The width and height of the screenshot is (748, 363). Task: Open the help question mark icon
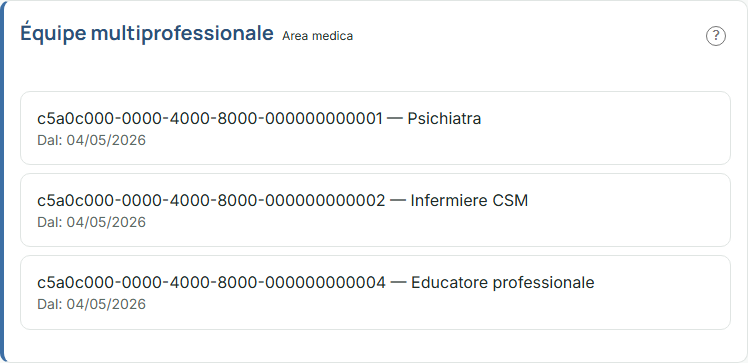tap(716, 36)
